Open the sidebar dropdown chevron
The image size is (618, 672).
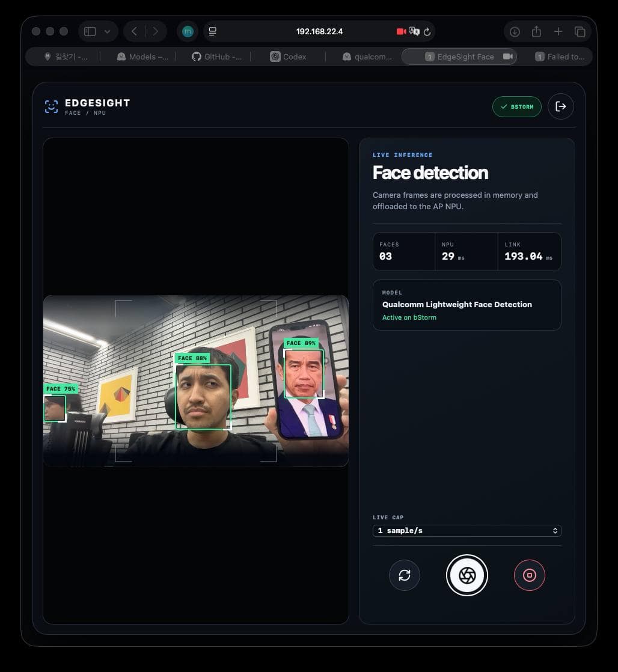(x=107, y=31)
